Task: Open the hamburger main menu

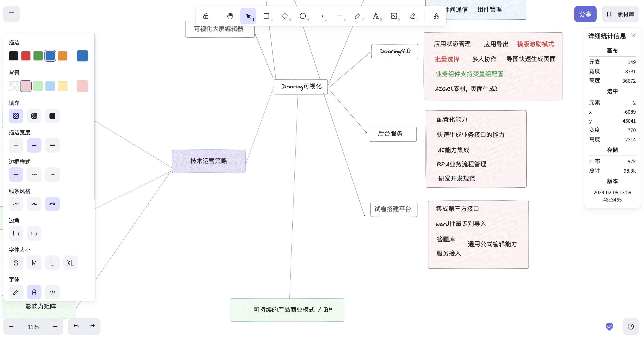Action: click(x=11, y=14)
